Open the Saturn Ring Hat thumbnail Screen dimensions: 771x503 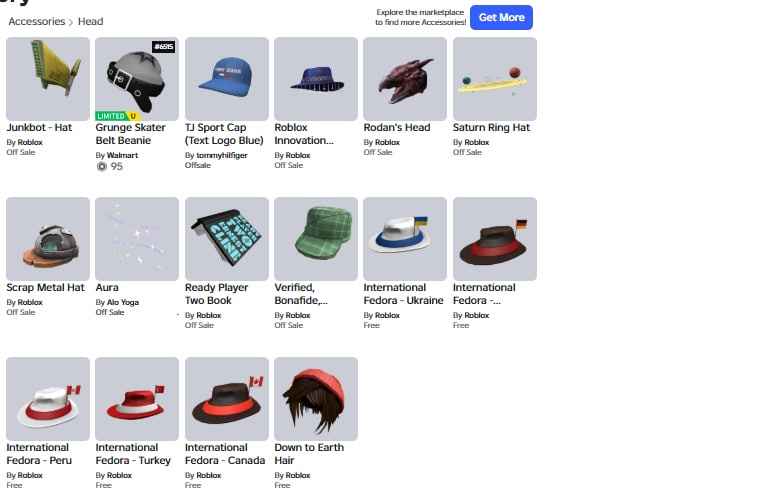pos(495,79)
